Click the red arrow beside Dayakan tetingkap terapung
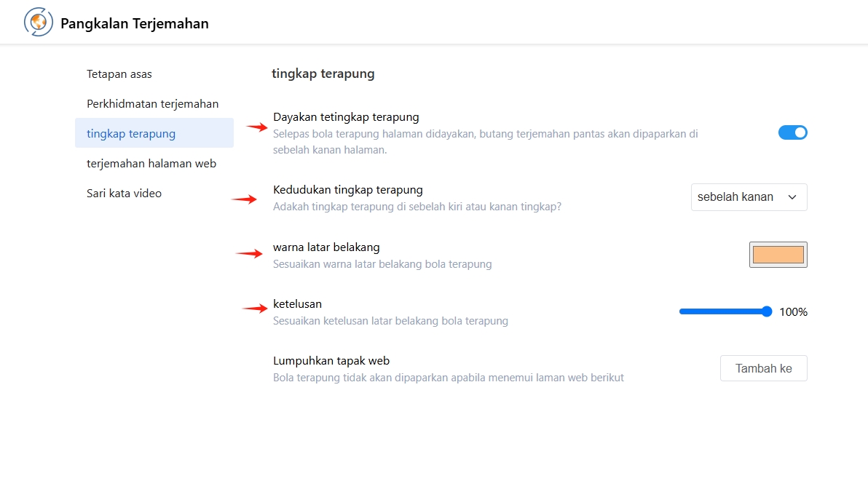868x497 pixels. click(x=257, y=127)
